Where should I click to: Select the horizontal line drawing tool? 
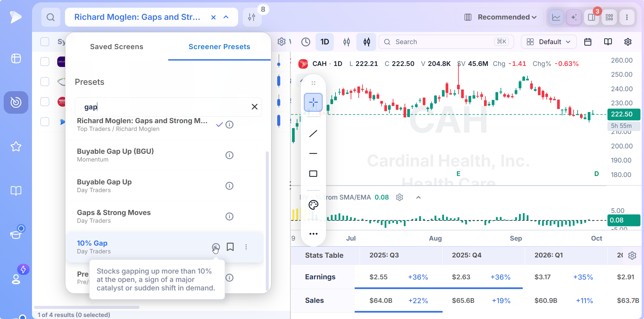coord(313,153)
